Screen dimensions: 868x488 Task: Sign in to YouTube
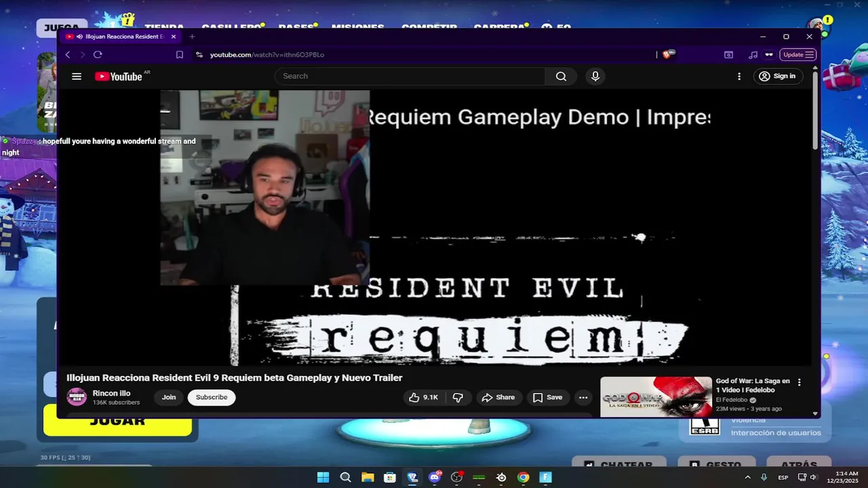coord(777,76)
